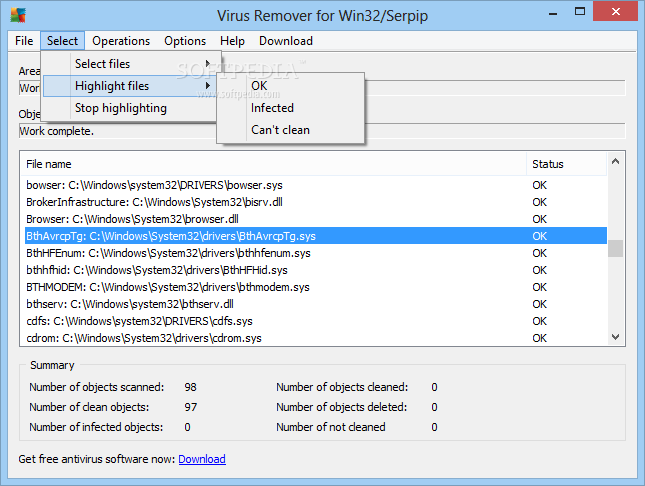This screenshot has width=645, height=486.
Task: Maximize the Virus Remover window
Action: pyautogui.click(x=580, y=12)
